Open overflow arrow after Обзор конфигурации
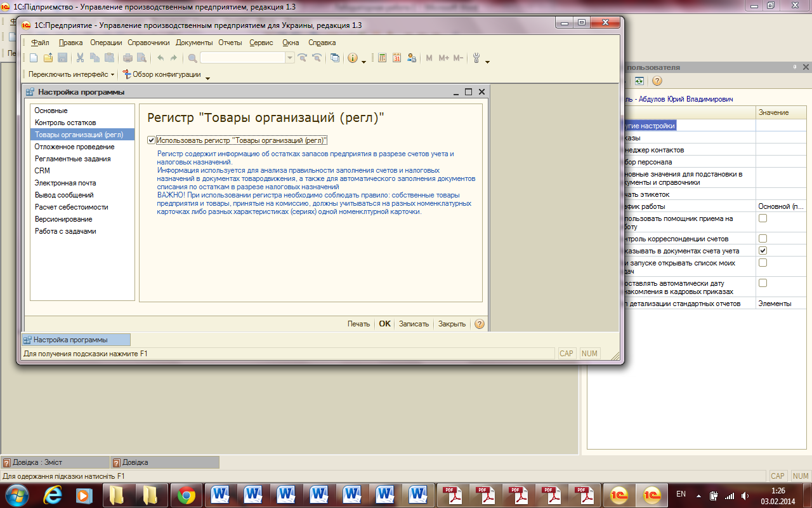Image resolution: width=812 pixels, height=508 pixels. tap(207, 78)
